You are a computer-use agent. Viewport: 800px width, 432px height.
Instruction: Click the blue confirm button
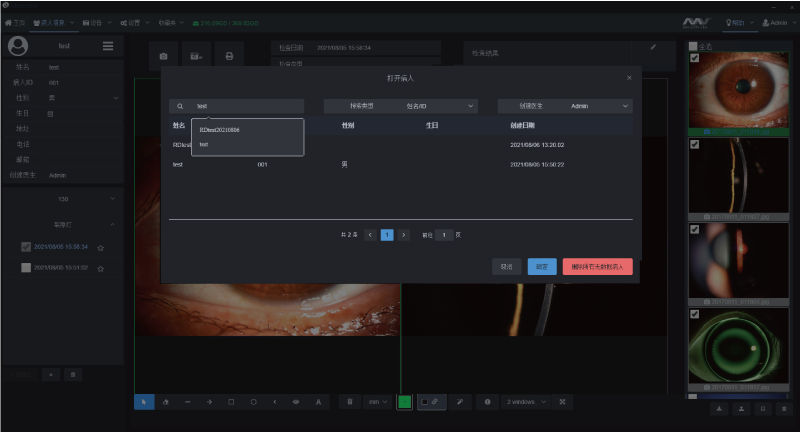pos(542,267)
